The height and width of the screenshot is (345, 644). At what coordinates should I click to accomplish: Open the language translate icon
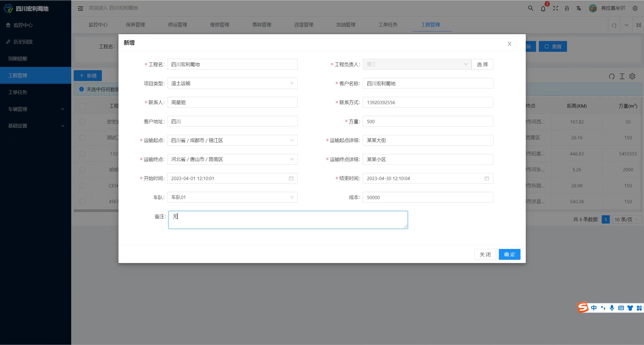click(x=579, y=8)
